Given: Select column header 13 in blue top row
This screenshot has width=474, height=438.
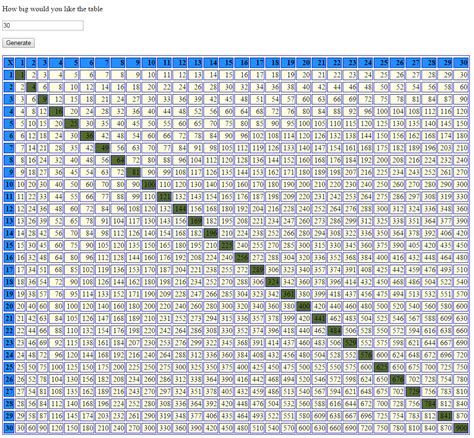Looking at the screenshot, I should [x=195, y=62].
